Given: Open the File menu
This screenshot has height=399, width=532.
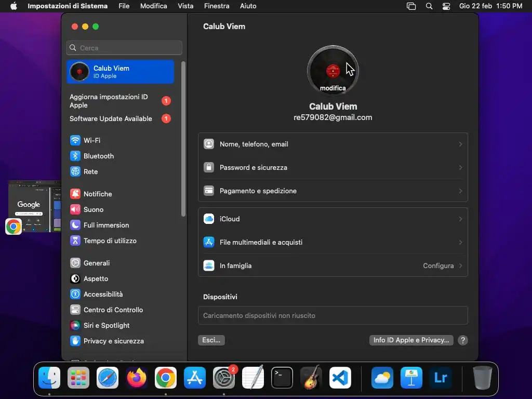Looking at the screenshot, I should point(124,6).
